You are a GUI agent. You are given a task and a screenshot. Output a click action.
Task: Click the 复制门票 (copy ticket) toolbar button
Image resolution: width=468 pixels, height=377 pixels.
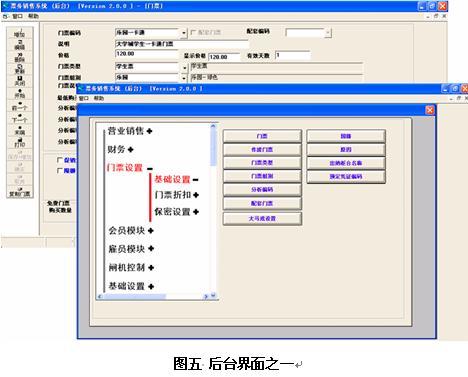[x=20, y=192]
